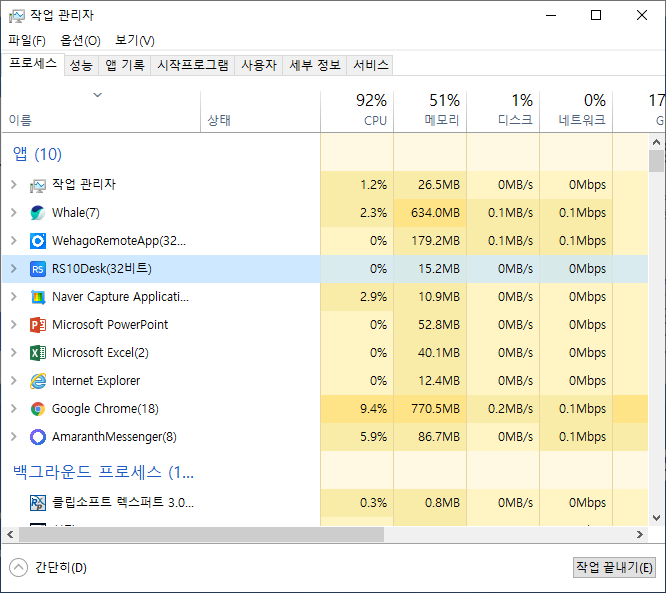Viewport: 666px width, 593px height.
Task: Click the Whale browser icon
Action: [x=38, y=213]
